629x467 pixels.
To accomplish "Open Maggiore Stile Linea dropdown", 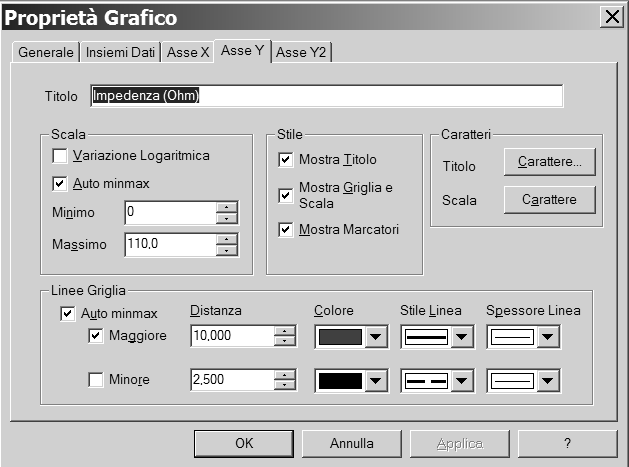I will click(x=462, y=337).
